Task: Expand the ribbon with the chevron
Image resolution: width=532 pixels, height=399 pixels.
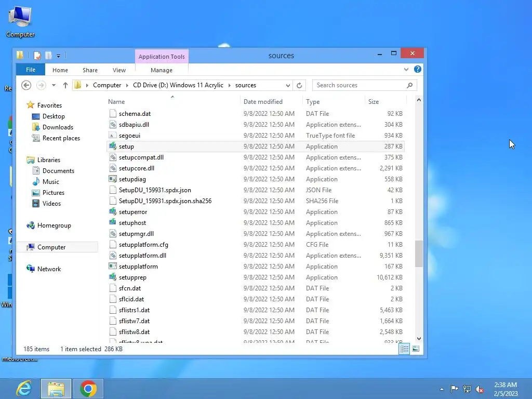Action: 406,69
